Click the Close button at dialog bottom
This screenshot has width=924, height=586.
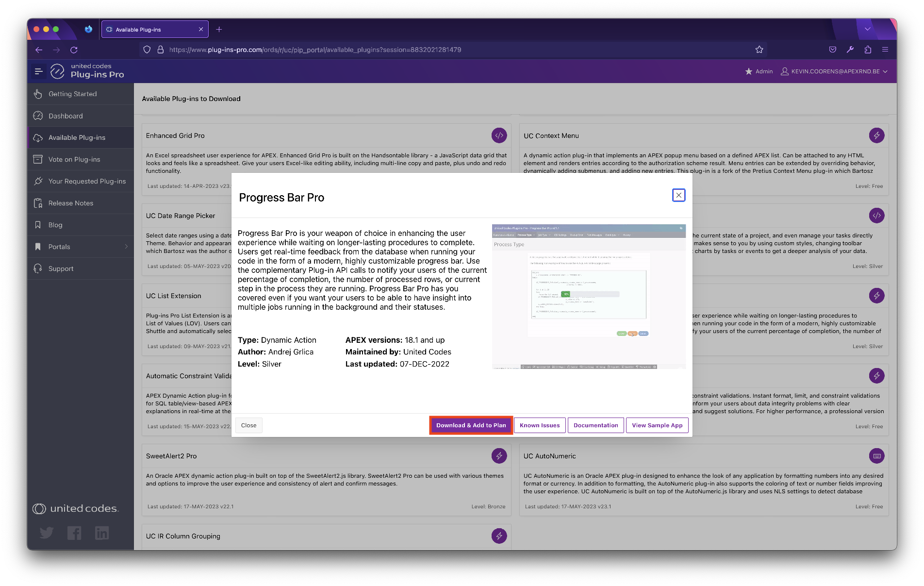(x=249, y=425)
